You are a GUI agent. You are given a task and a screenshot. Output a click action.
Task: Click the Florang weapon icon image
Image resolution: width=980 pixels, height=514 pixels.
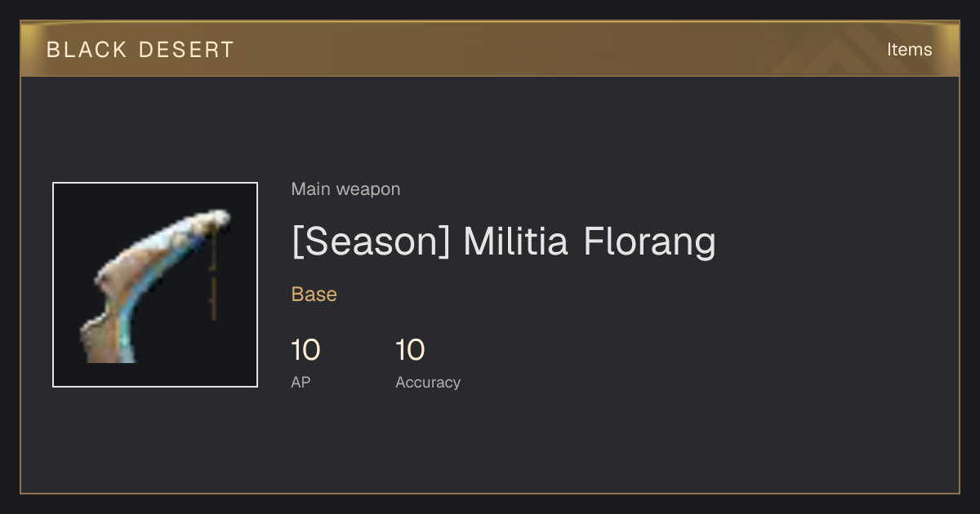pyautogui.click(x=155, y=285)
